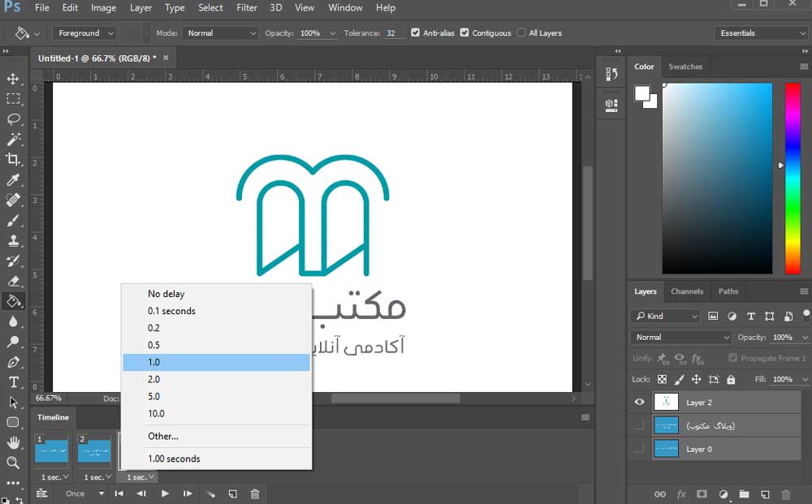
Task: Open the Foreground fill source dropdown
Action: [x=84, y=33]
